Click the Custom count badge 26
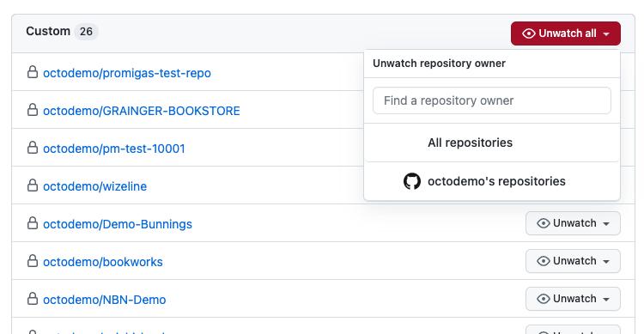 pos(86,32)
